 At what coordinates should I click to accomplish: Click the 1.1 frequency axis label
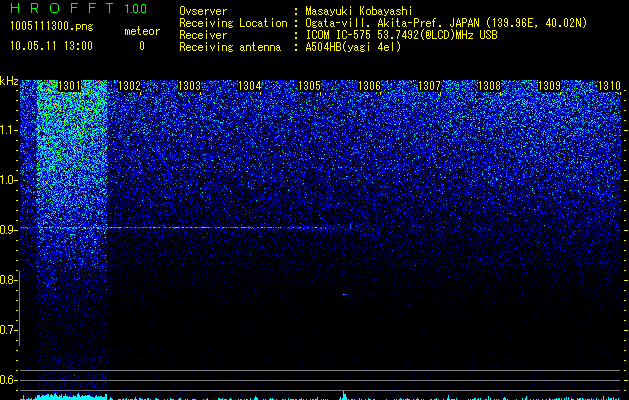[x=8, y=130]
